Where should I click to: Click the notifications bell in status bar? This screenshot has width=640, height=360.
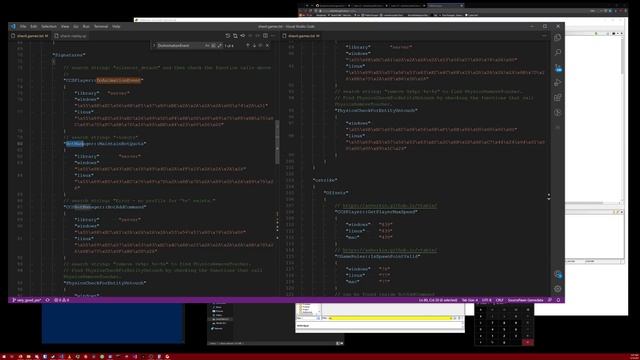pyautogui.click(x=558, y=300)
